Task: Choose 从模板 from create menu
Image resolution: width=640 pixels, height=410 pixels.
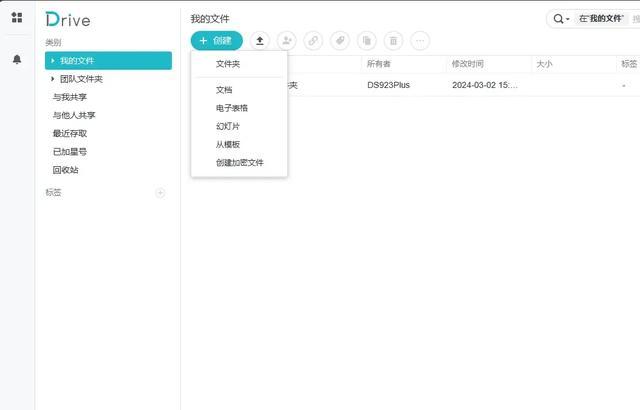Action: [239, 144]
